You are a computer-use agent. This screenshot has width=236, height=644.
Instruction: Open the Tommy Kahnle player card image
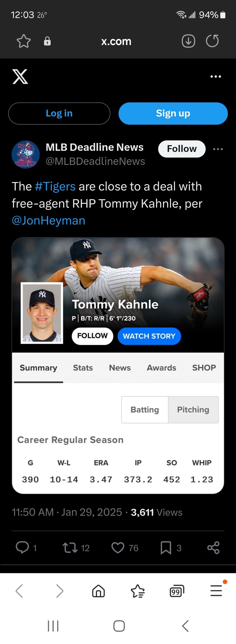118,366
